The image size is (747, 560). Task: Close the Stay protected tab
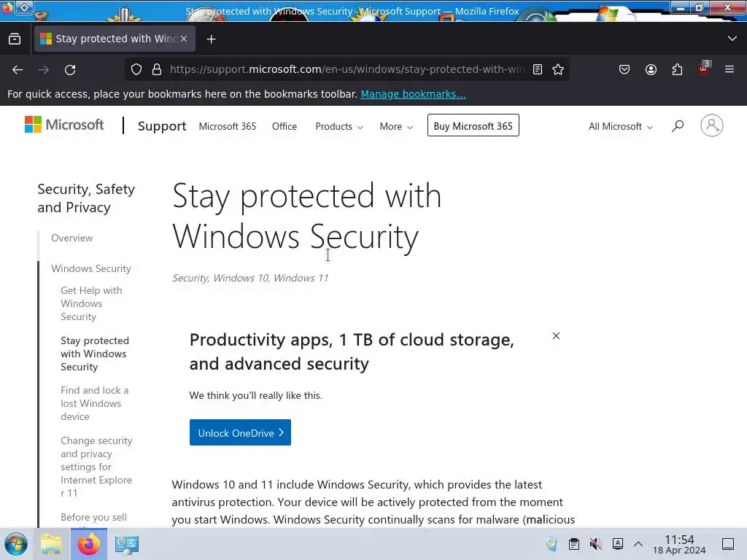click(x=184, y=39)
